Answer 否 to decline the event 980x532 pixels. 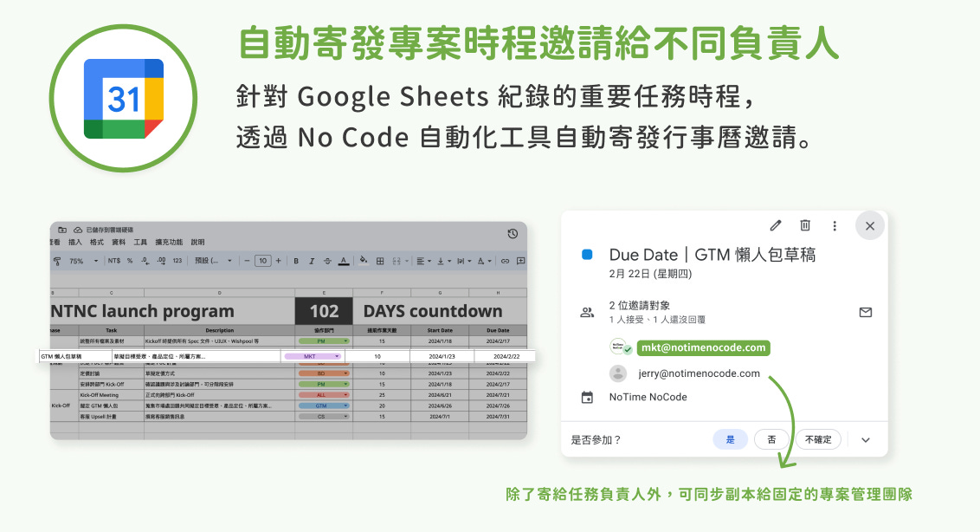point(772,439)
